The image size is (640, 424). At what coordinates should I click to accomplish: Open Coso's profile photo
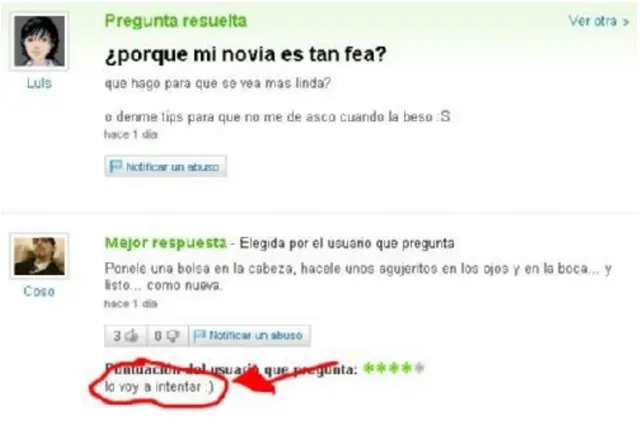point(39,256)
